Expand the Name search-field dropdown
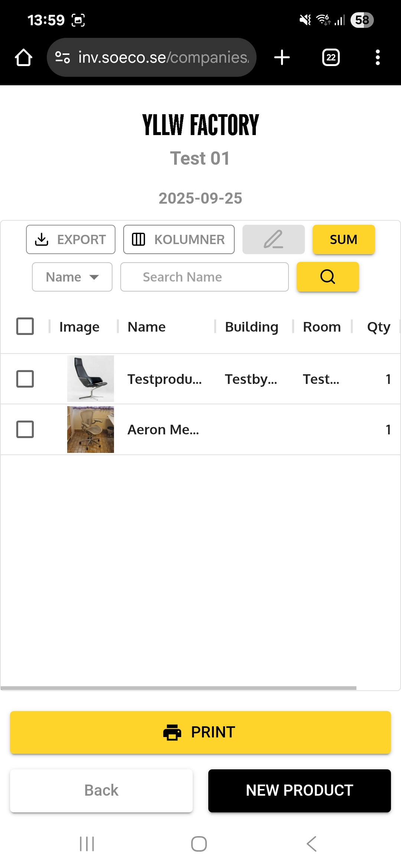 coord(72,277)
